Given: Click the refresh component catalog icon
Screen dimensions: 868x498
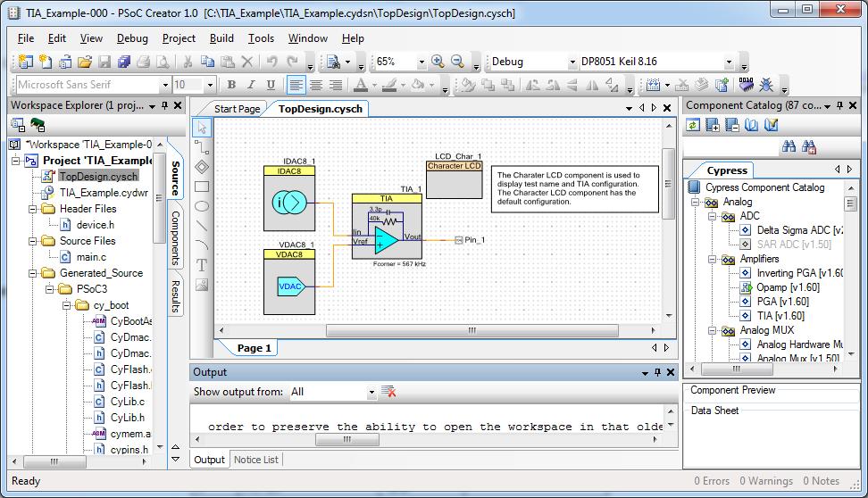Looking at the screenshot, I should tap(693, 125).
